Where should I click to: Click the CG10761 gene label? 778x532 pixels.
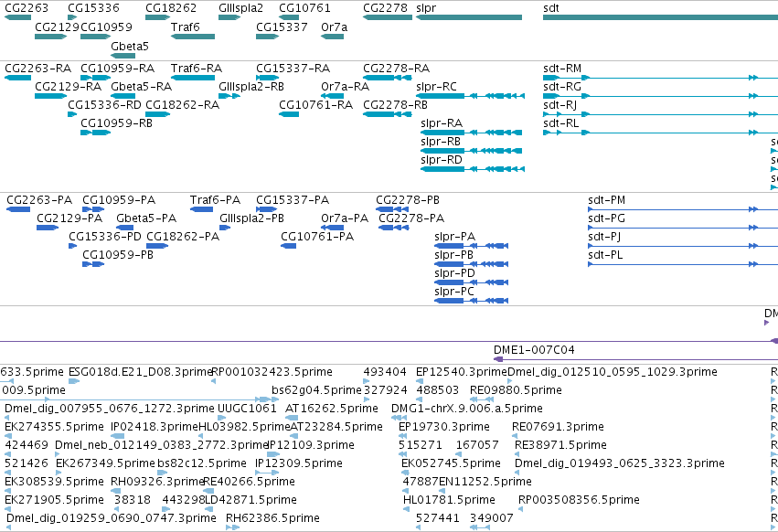click(x=304, y=8)
